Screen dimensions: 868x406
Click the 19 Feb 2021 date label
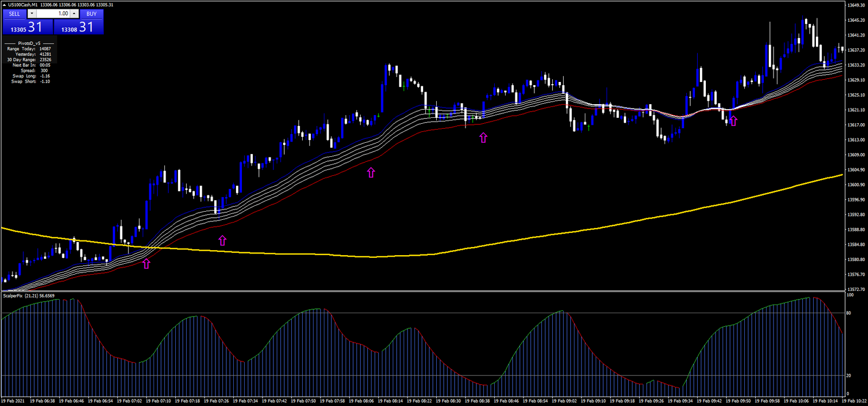13,401
